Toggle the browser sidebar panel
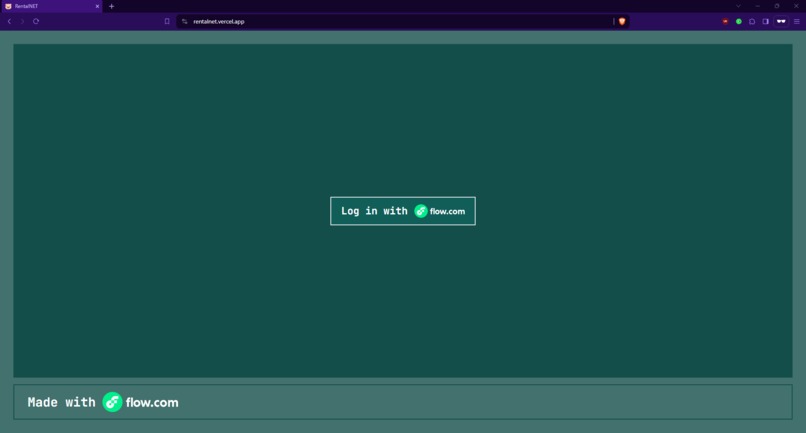Image resolution: width=806 pixels, height=433 pixels. point(765,22)
